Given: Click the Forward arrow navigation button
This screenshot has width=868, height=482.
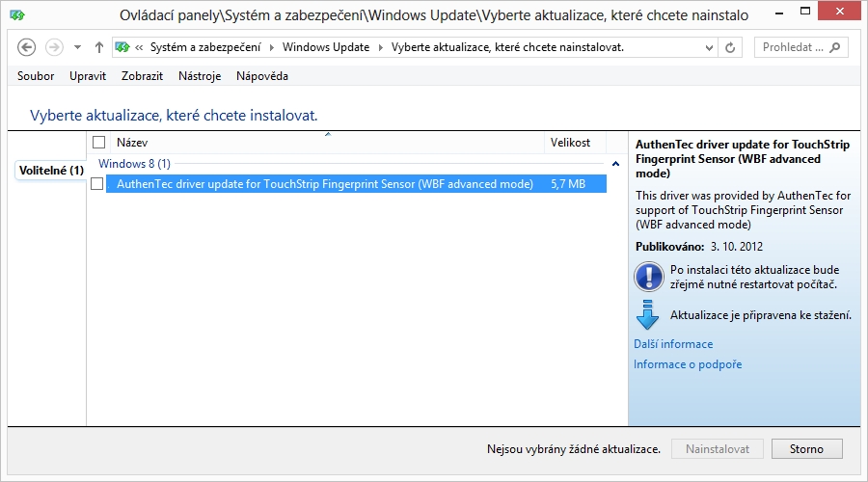Looking at the screenshot, I should [54, 47].
